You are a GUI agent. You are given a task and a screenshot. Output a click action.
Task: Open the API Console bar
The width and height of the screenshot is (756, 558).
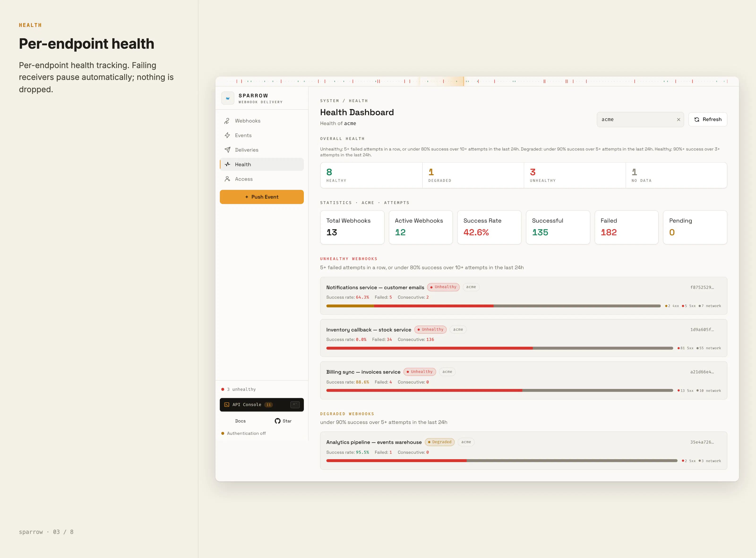[262, 405]
